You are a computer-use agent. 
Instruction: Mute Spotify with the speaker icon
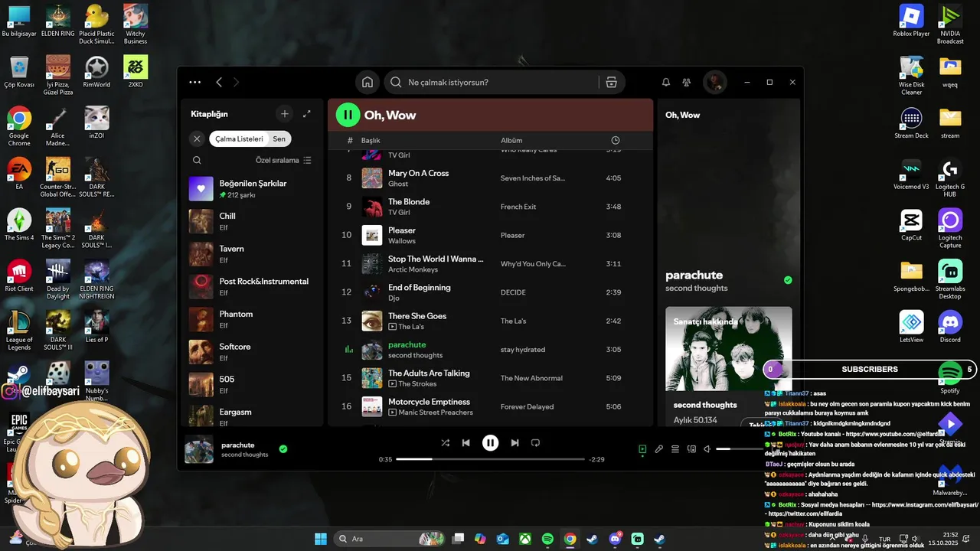click(x=707, y=449)
